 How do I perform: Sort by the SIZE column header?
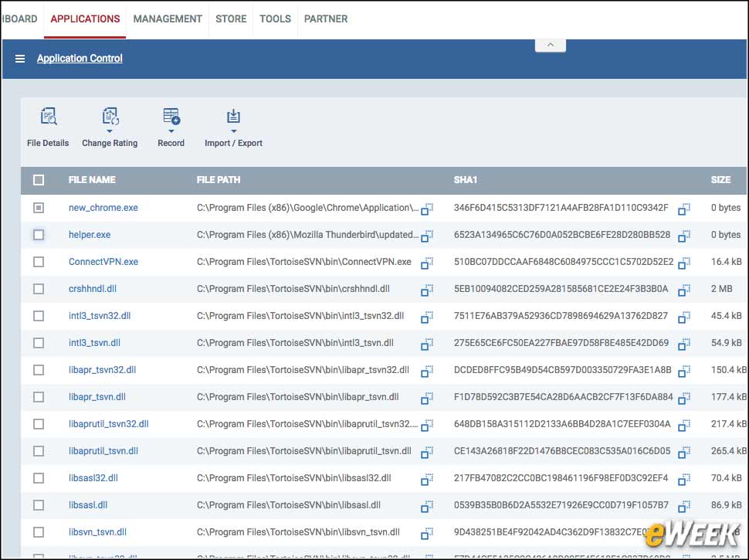pos(720,180)
